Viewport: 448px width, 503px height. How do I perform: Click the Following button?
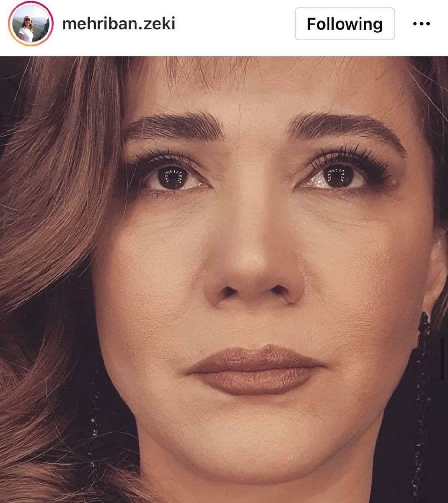344,24
